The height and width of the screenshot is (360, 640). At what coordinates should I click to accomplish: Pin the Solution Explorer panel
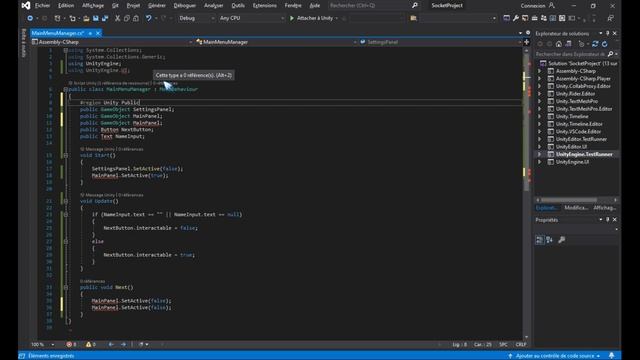(607, 33)
